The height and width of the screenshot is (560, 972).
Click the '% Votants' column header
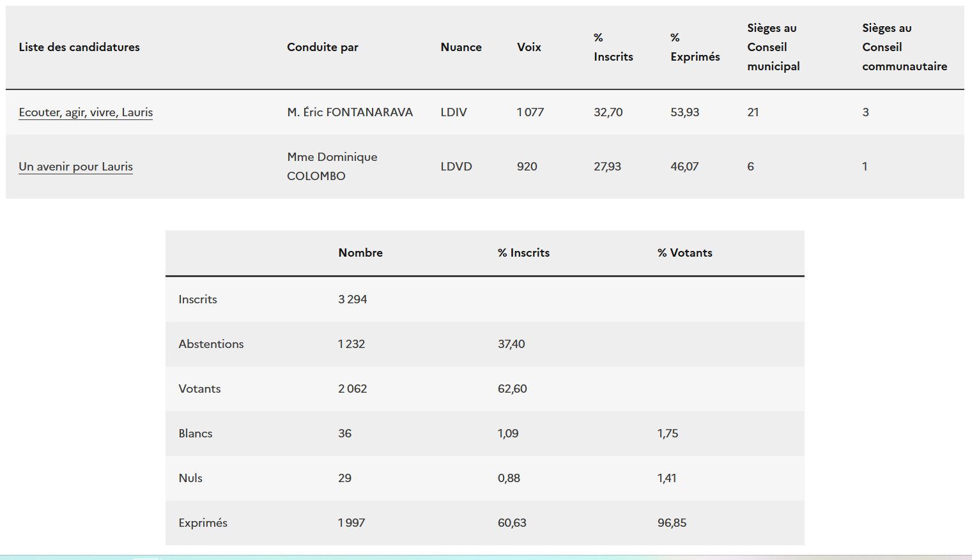click(684, 253)
